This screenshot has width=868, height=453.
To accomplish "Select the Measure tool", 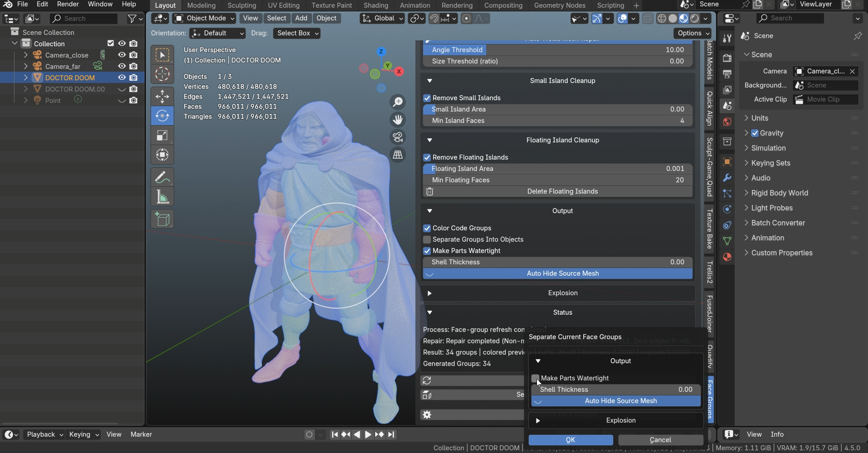I will click(162, 197).
